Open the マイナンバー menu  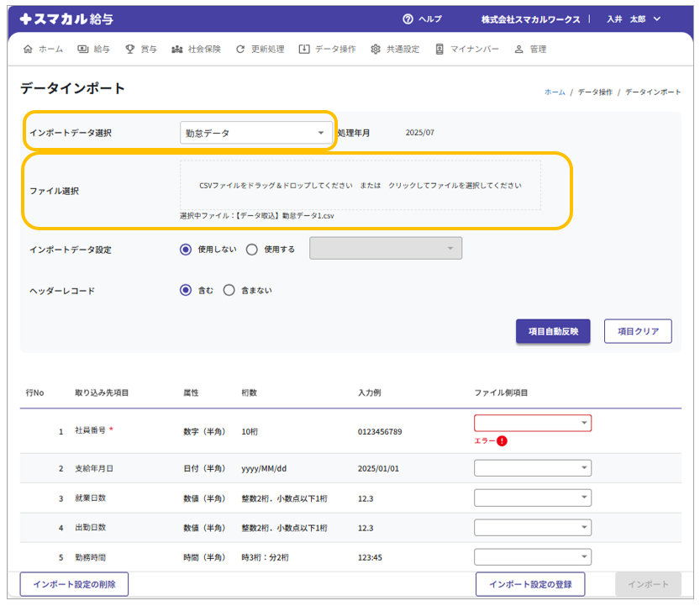(467, 50)
